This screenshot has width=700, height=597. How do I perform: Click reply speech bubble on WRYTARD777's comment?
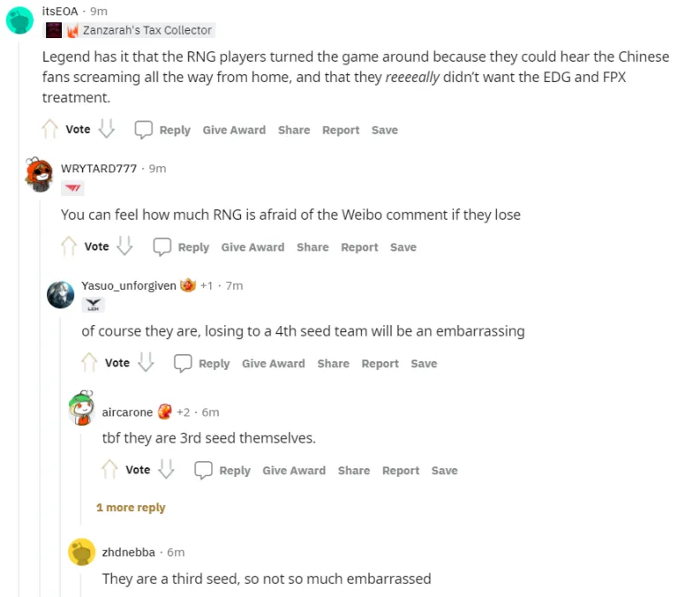point(162,246)
